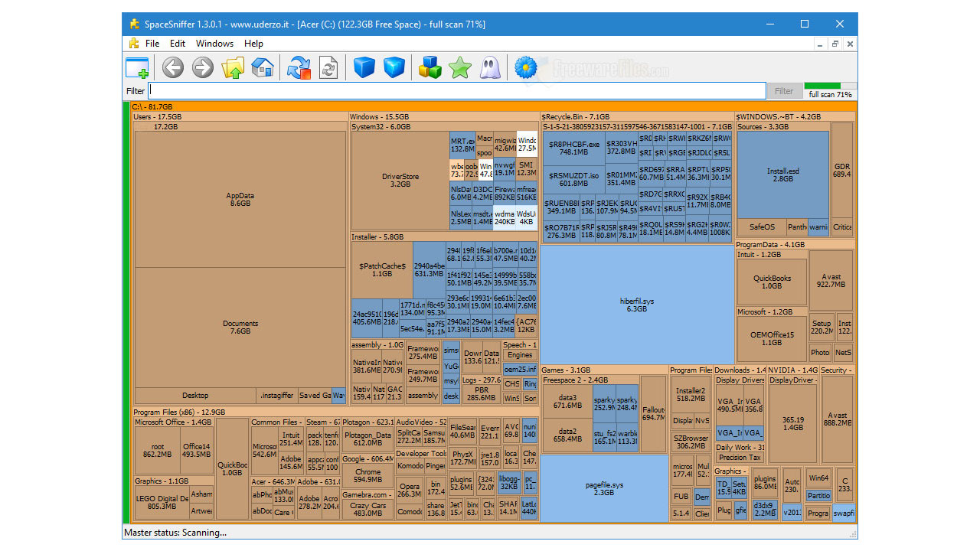Click into the Filter text field
980x551 pixels.
coord(456,90)
